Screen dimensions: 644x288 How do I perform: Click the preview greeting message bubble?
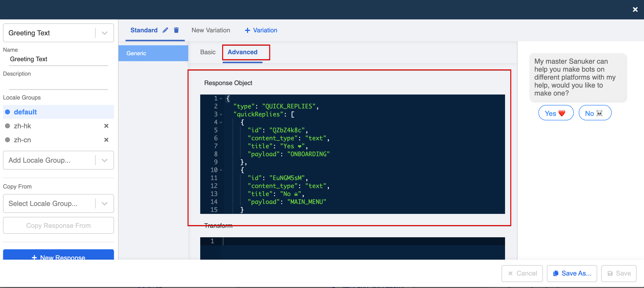click(x=578, y=77)
